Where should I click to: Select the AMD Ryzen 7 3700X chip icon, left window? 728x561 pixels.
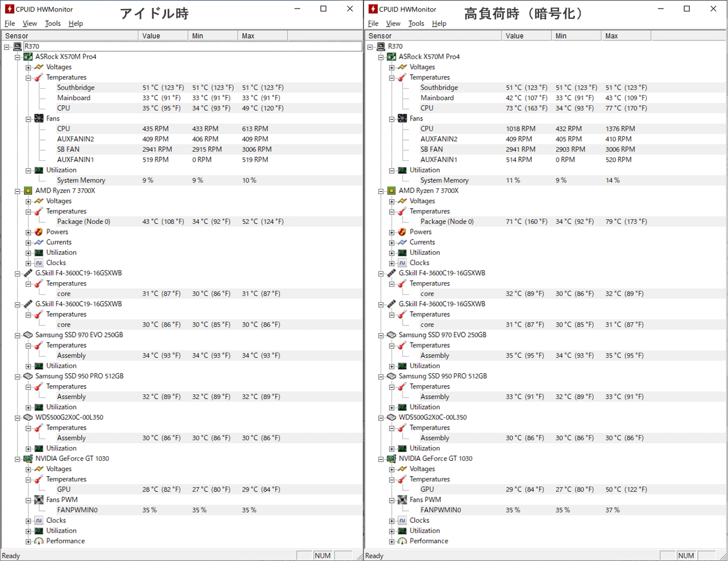28,191
